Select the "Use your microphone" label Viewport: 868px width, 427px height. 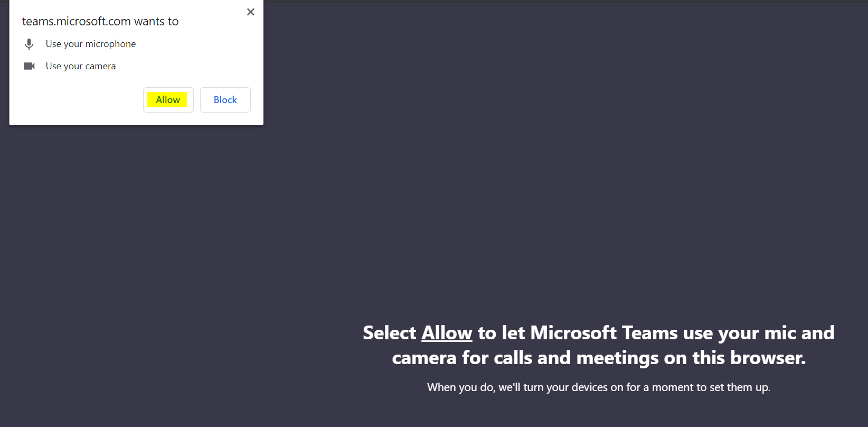91,44
